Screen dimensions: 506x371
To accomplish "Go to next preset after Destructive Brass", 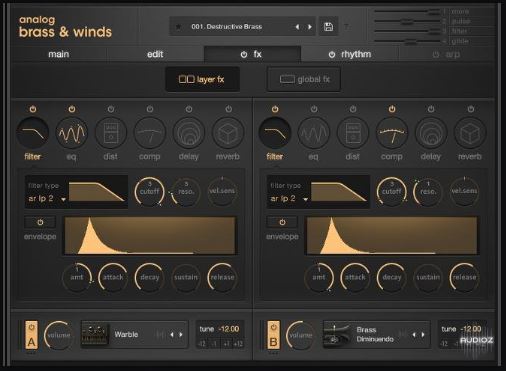I will pos(310,27).
